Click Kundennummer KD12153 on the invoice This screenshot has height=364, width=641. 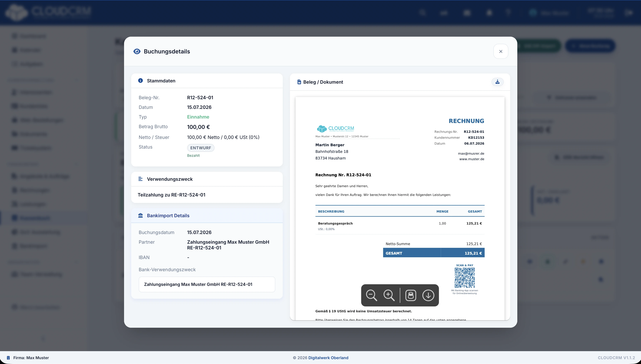coord(459,137)
